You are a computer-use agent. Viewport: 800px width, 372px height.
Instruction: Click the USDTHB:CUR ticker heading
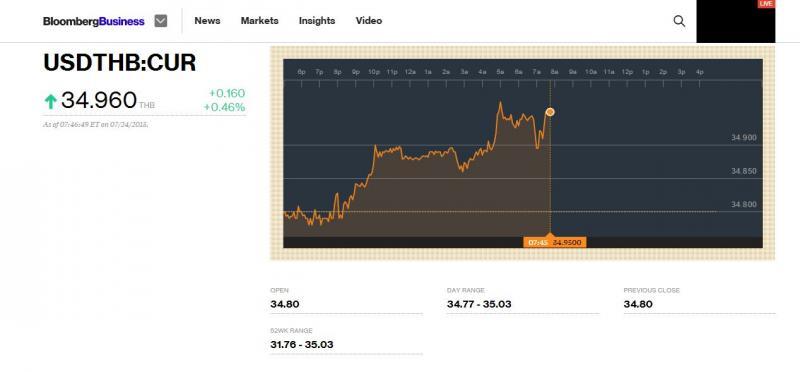pos(119,63)
